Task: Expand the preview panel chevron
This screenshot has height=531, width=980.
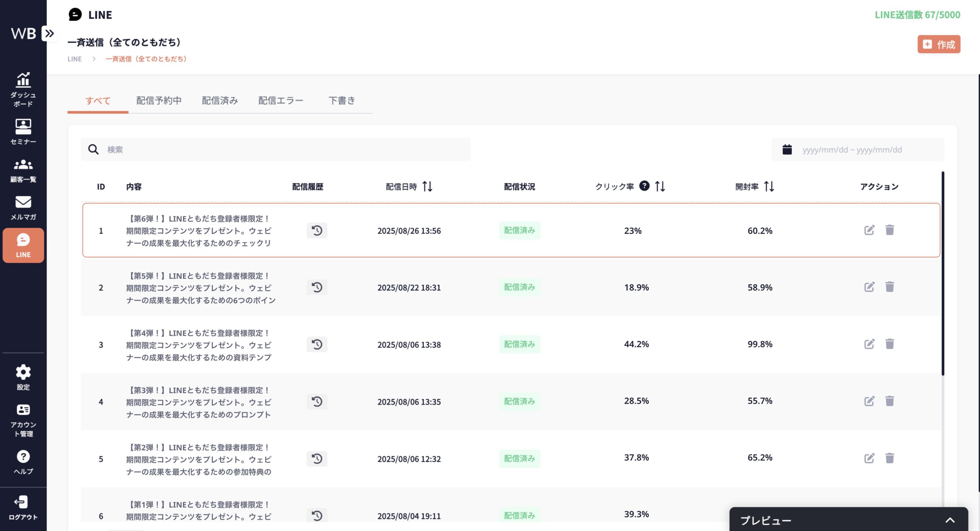Action: pos(950,520)
